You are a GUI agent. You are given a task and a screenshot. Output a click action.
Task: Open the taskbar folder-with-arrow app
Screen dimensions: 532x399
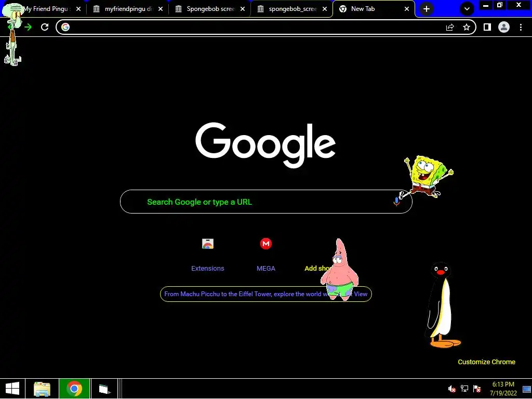(104, 389)
